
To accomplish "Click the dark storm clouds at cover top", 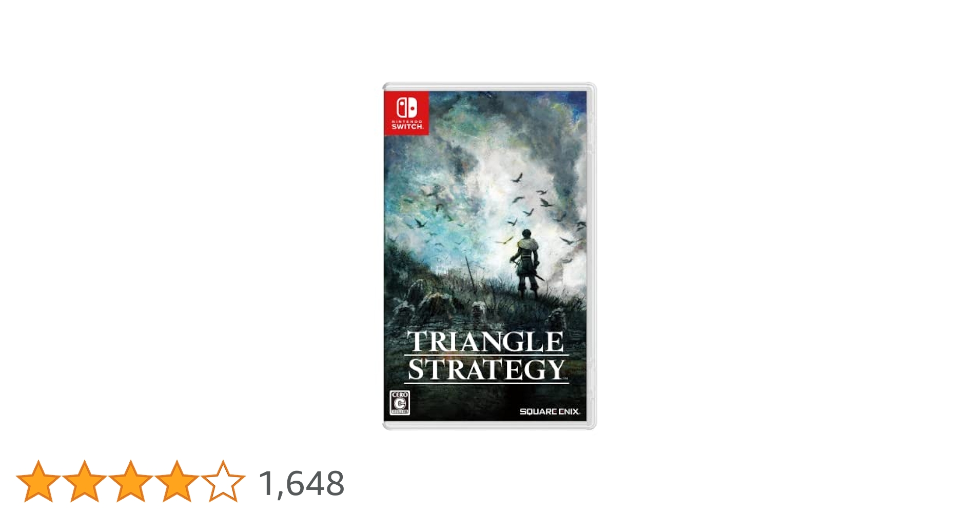I will click(x=513, y=108).
